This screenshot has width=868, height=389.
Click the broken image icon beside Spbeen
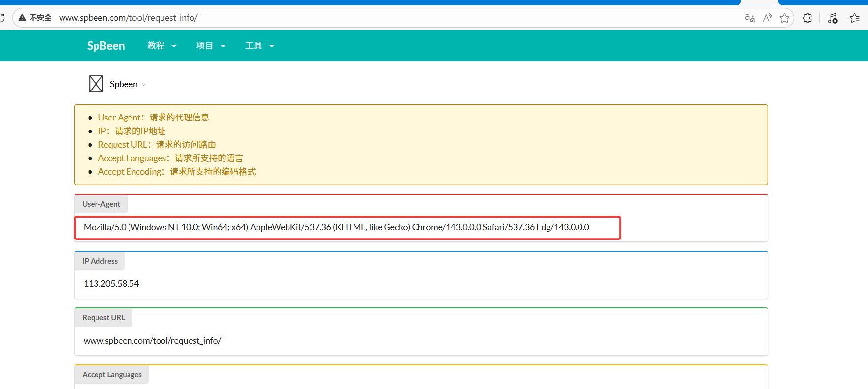point(96,84)
